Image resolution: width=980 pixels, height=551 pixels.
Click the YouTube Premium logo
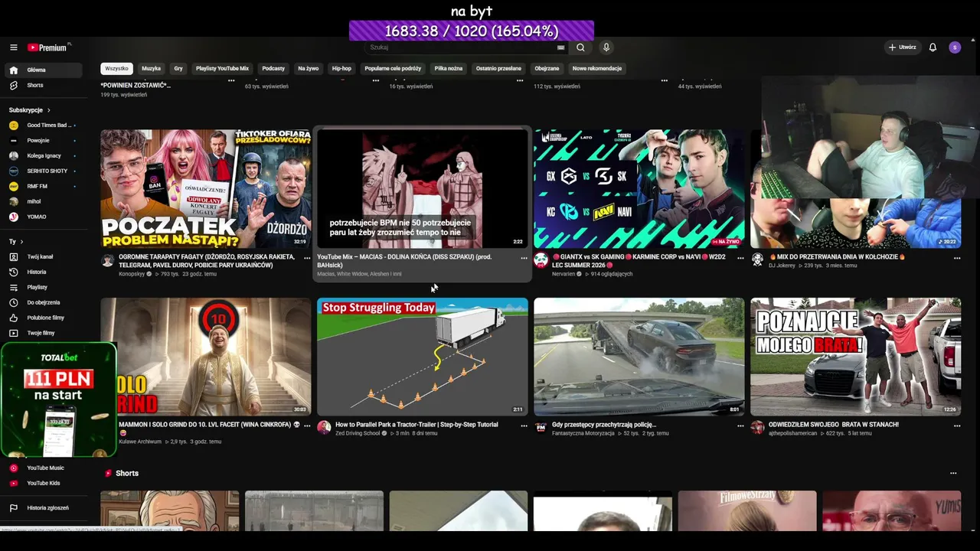[47, 47]
